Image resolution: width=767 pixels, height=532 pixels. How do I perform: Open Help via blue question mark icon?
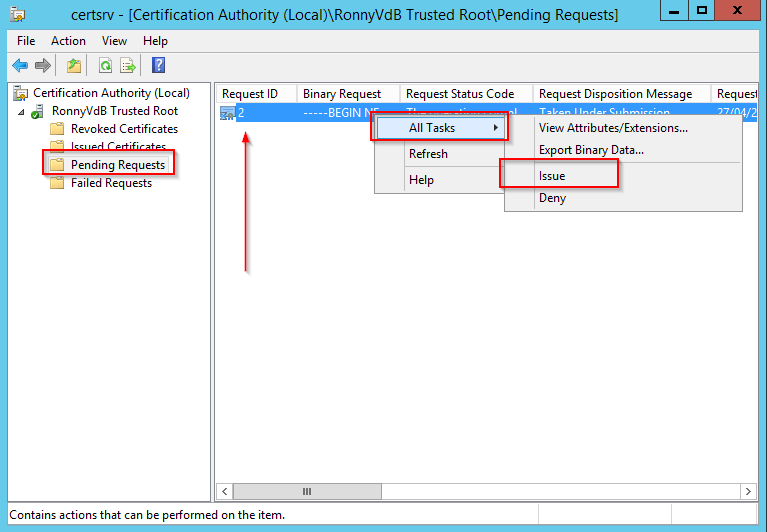click(x=158, y=66)
